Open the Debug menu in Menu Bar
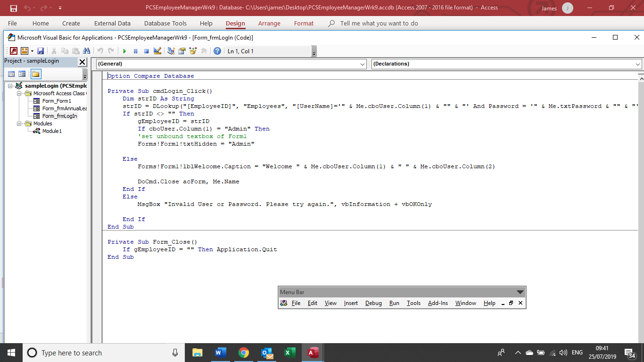 pos(373,303)
